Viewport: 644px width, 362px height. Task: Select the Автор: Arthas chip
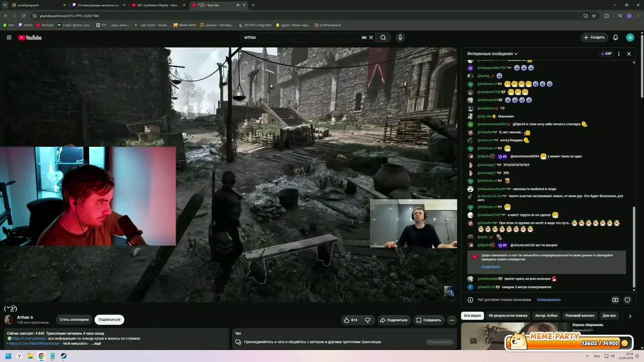point(546,316)
